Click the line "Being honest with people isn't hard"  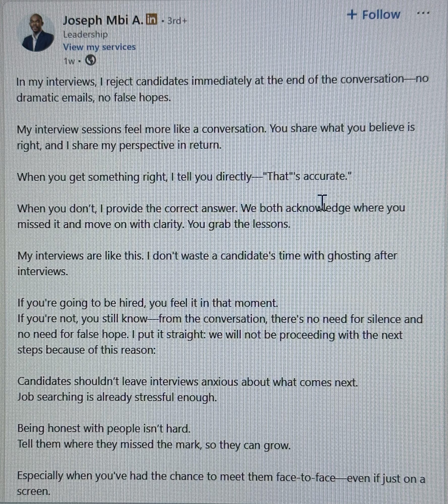(104, 428)
